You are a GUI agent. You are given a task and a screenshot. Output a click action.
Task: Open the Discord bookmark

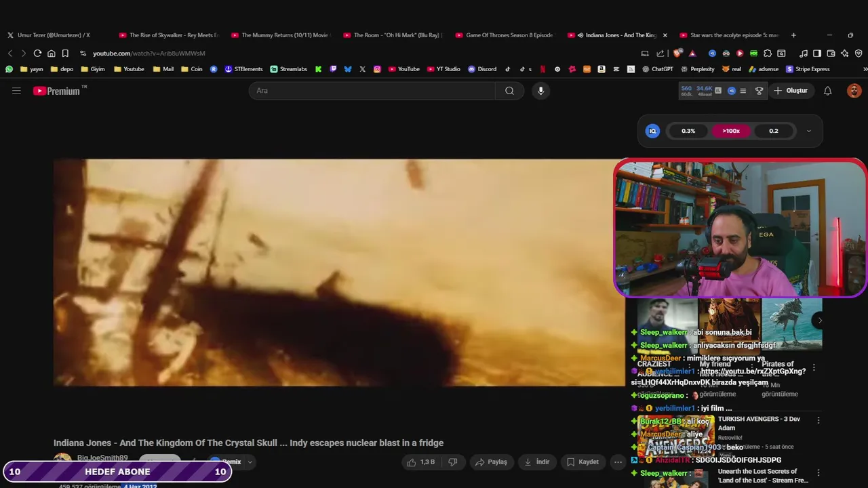point(482,68)
